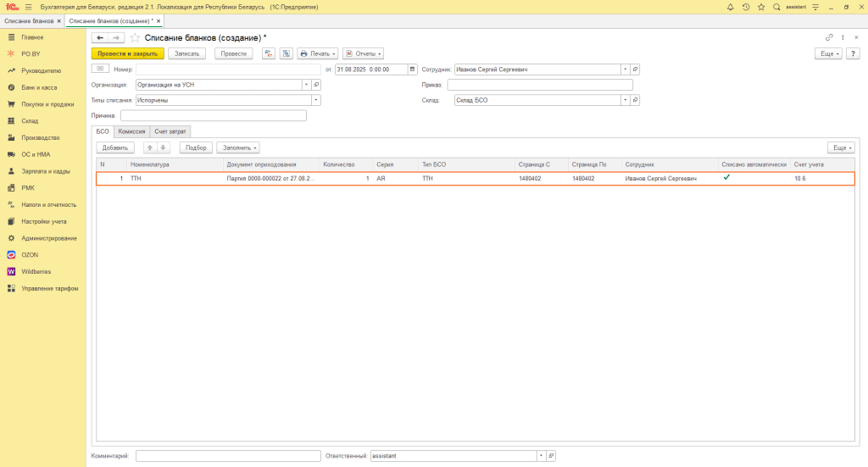Add document to favorites star
Viewport: 868px width, 467px height.
coord(135,37)
